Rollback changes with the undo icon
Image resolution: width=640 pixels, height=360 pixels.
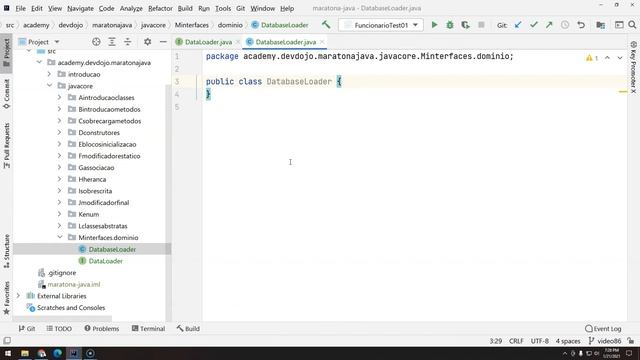pos(581,25)
